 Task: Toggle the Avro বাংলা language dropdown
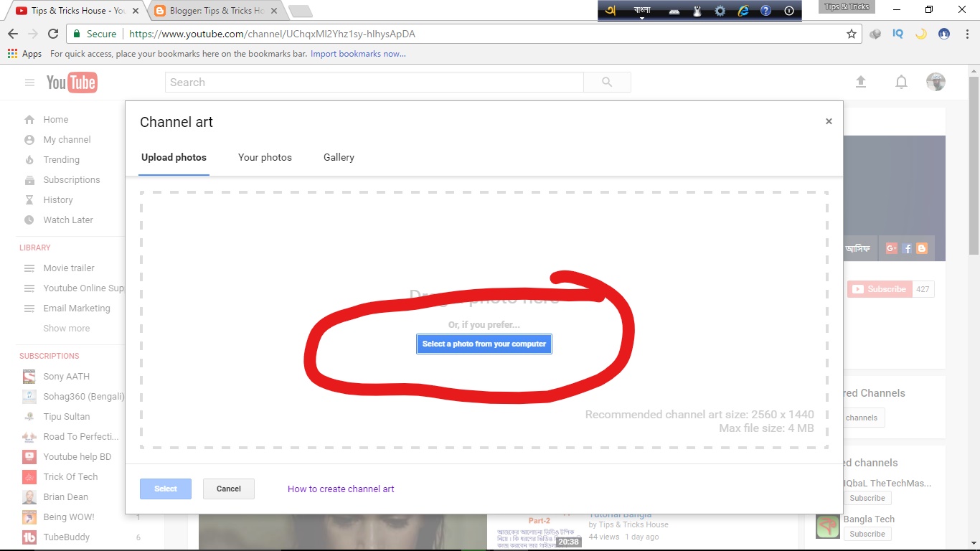642,11
